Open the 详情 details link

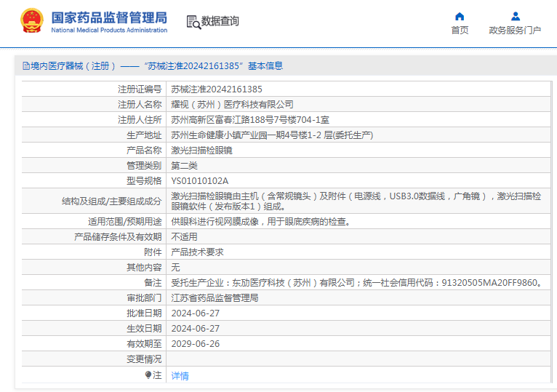point(180,376)
